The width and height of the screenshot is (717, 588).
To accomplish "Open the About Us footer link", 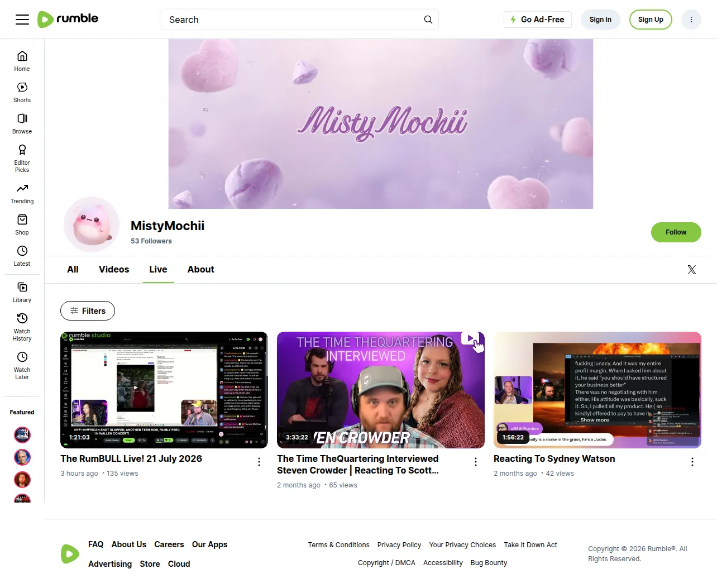I will [x=129, y=544].
